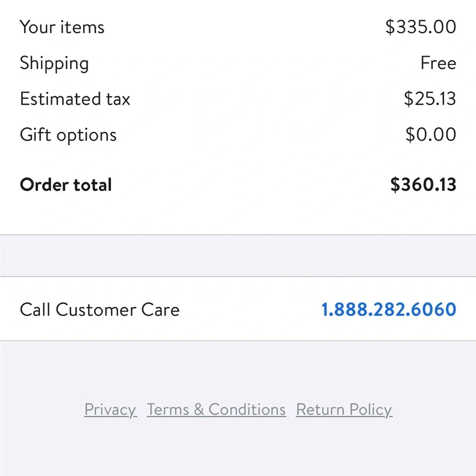Viewport: 476px width, 476px height.
Task: Tap the $25.13 estimated tax amount
Action: tap(430, 99)
